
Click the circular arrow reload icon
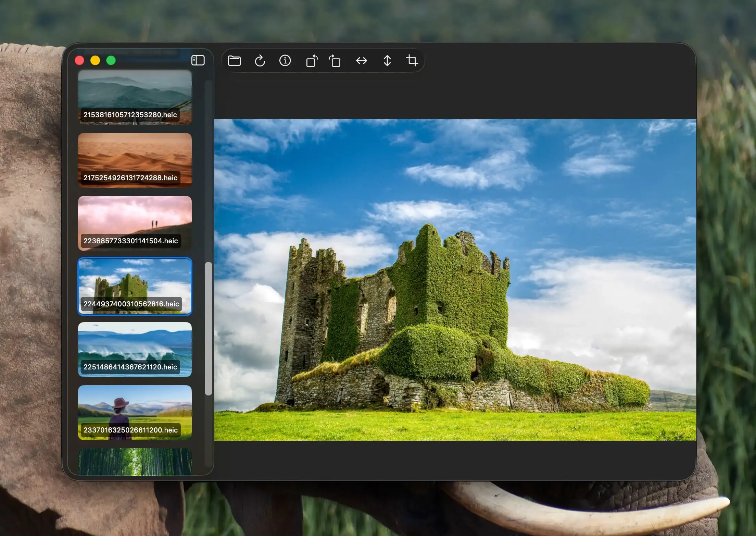point(260,61)
